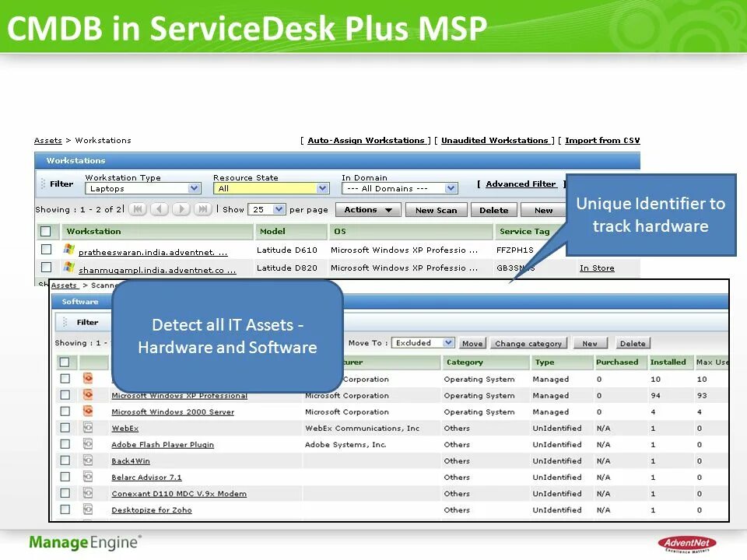747x560 pixels.
Task: Sort software by Installed column header
Action: click(x=668, y=362)
